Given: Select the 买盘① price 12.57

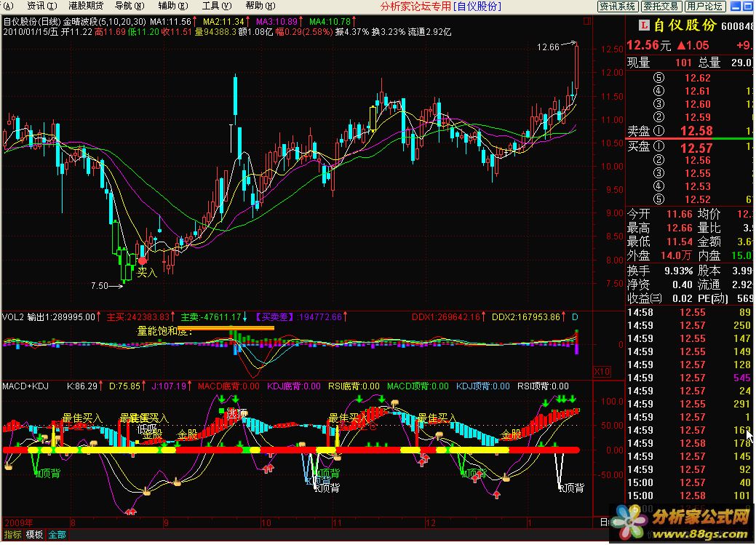Looking at the screenshot, I should tap(696, 148).
